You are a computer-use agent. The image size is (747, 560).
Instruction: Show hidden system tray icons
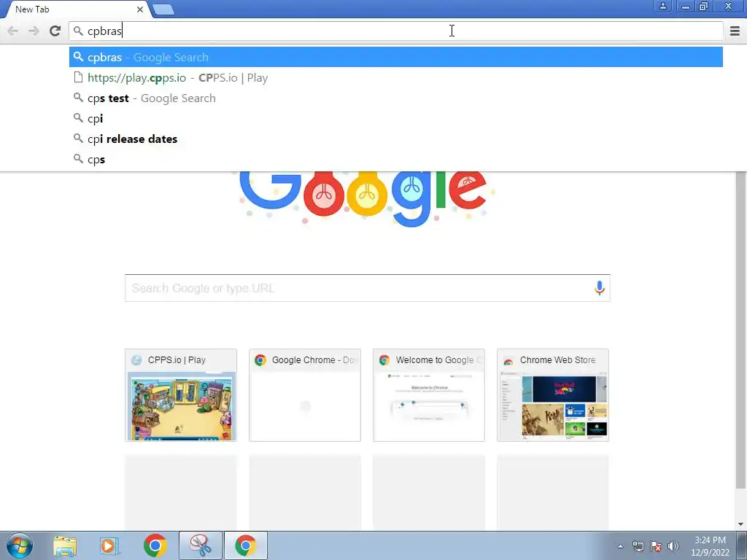coord(620,546)
